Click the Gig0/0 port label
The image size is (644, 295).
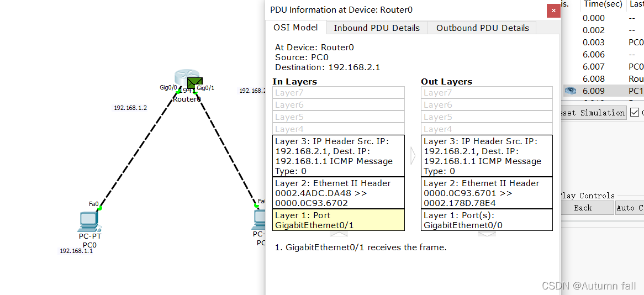(168, 87)
